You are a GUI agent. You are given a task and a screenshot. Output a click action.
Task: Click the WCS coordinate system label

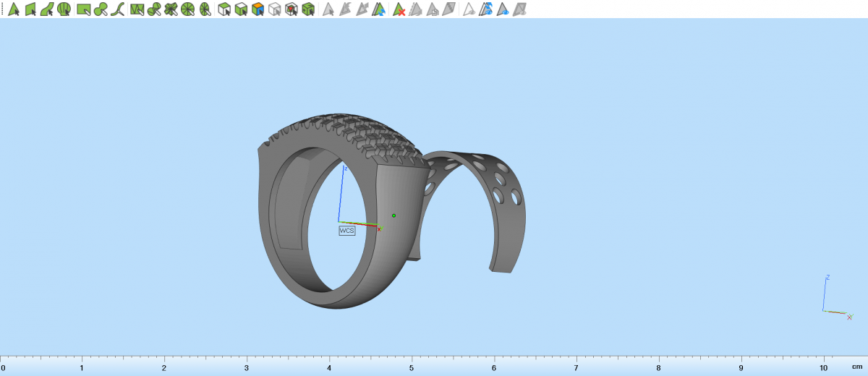347,231
